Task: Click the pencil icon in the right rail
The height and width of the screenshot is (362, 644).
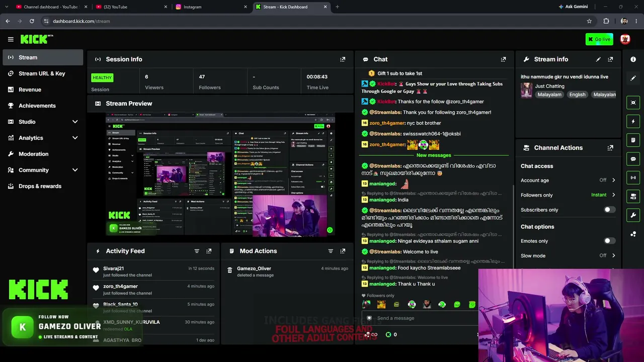Action: (633, 78)
